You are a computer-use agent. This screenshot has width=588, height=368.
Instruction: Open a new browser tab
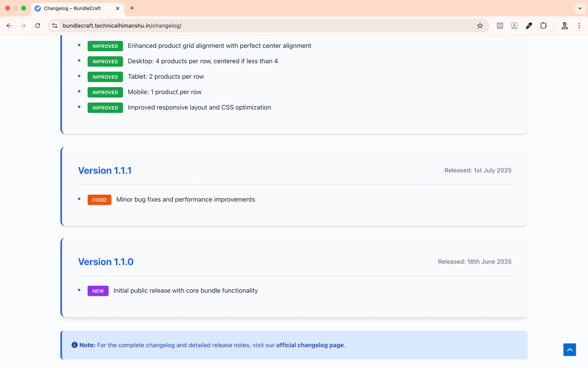(x=132, y=8)
